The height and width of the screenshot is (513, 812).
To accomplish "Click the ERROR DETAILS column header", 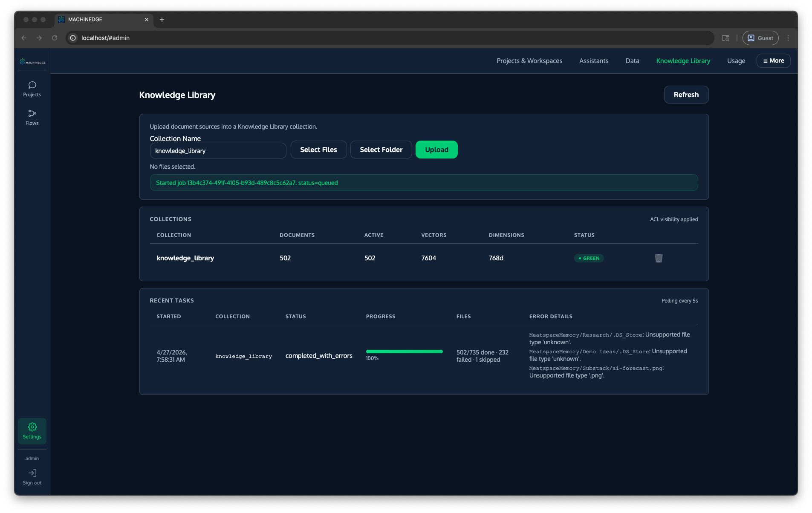I will pos(551,317).
